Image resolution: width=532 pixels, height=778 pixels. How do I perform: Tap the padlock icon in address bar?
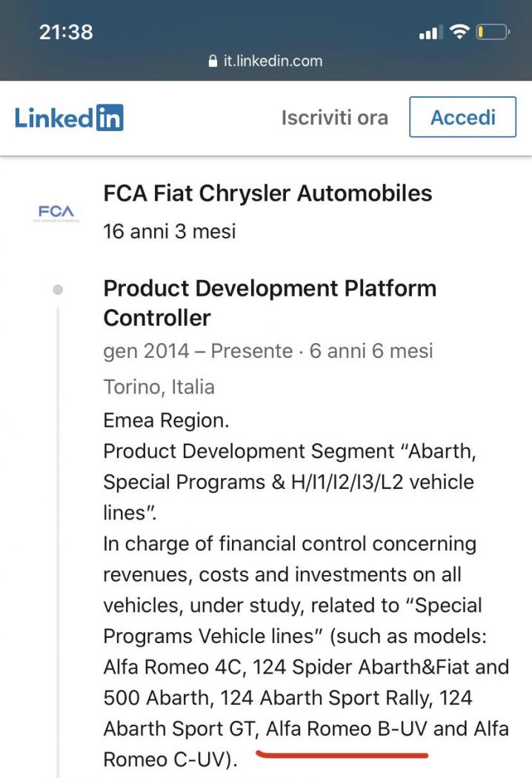214,61
